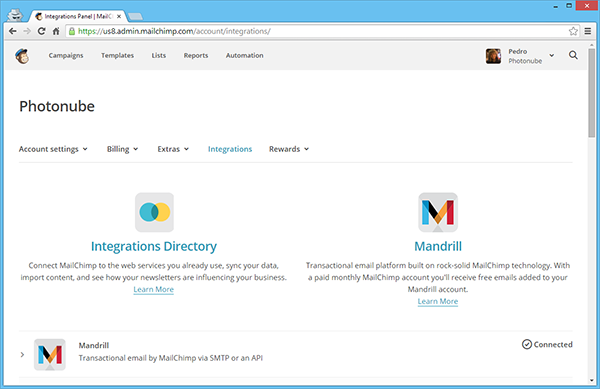
Task: Click the large Mandrill M logo
Action: (x=438, y=212)
